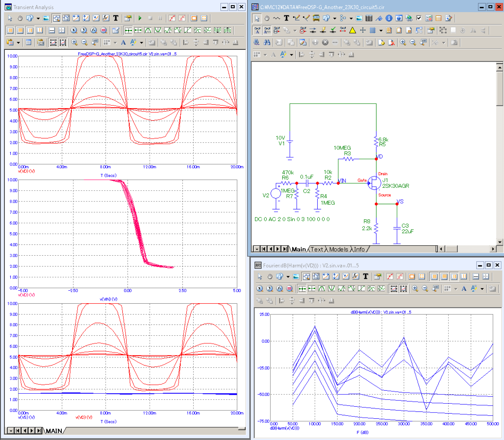Image resolution: width=504 pixels, height=440 pixels.
Task: Click the 2SK30AGR JFET J1 component
Action: pyautogui.click(x=374, y=183)
